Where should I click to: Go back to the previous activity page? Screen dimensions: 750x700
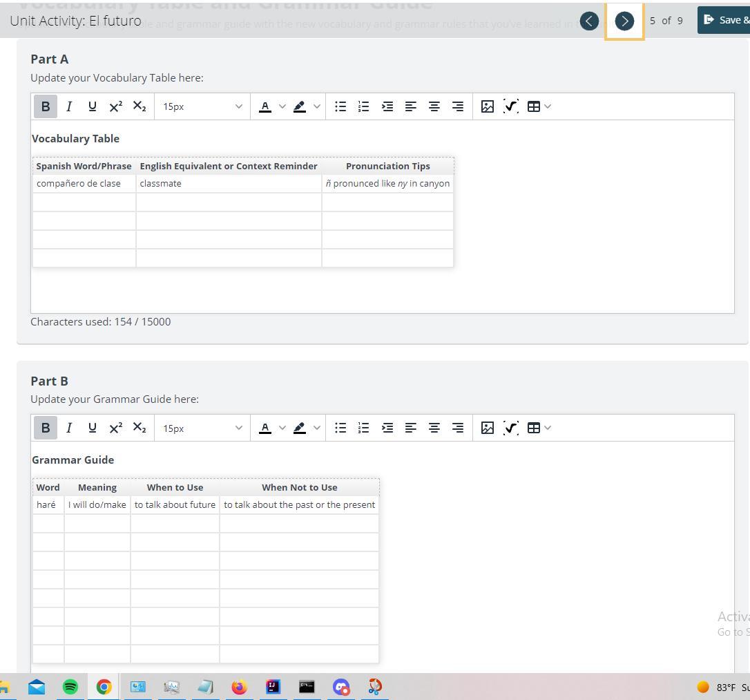pyautogui.click(x=589, y=21)
